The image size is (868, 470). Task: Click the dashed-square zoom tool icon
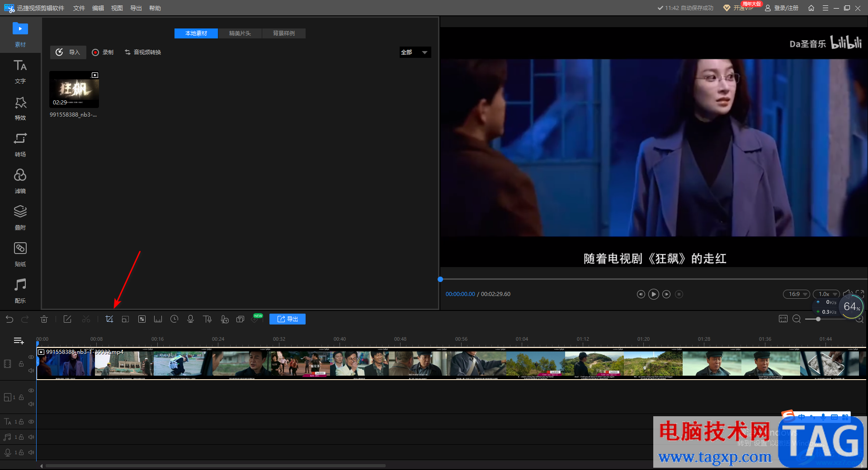pyautogui.click(x=125, y=319)
